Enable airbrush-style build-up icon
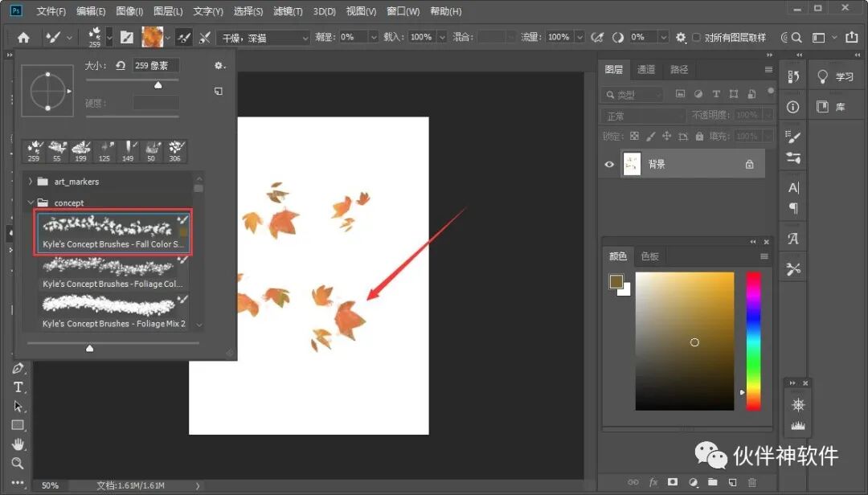This screenshot has height=495, width=868. pyautogui.click(x=596, y=37)
